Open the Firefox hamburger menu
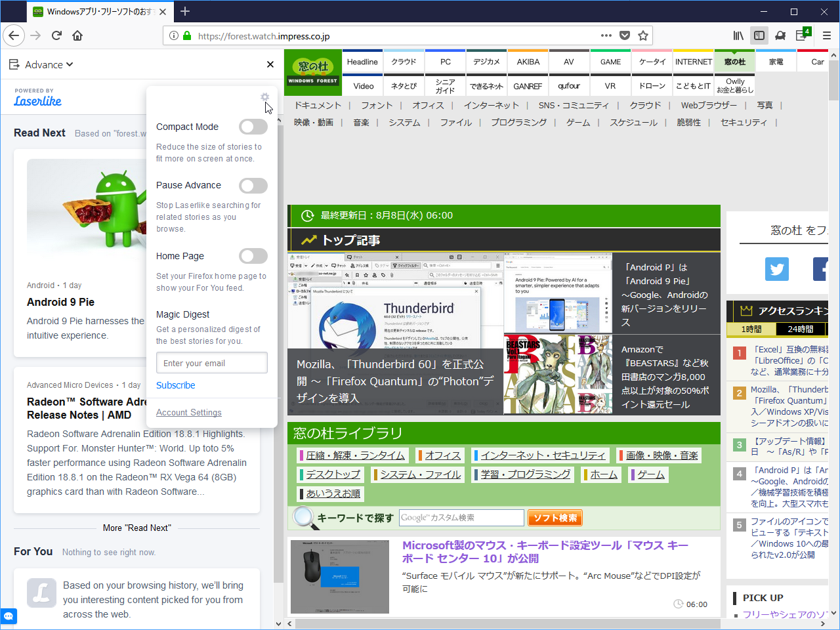This screenshot has height=630, width=840. pyautogui.click(x=826, y=35)
